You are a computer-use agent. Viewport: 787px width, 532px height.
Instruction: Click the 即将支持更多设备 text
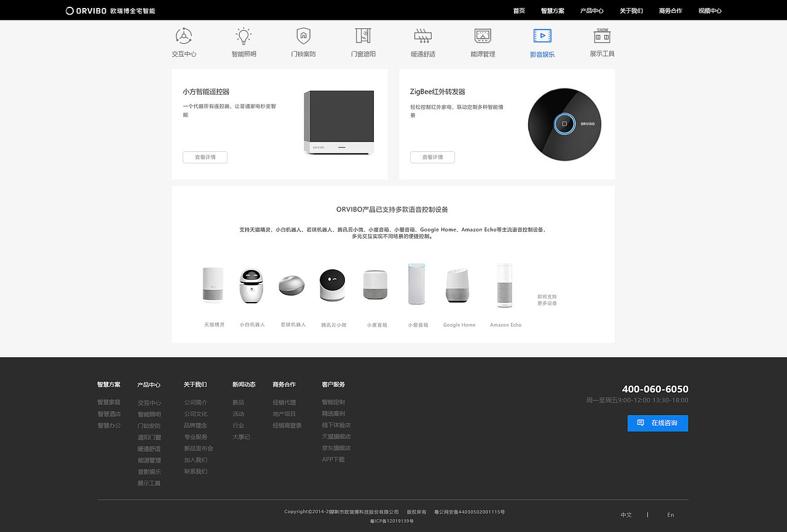pyautogui.click(x=547, y=300)
